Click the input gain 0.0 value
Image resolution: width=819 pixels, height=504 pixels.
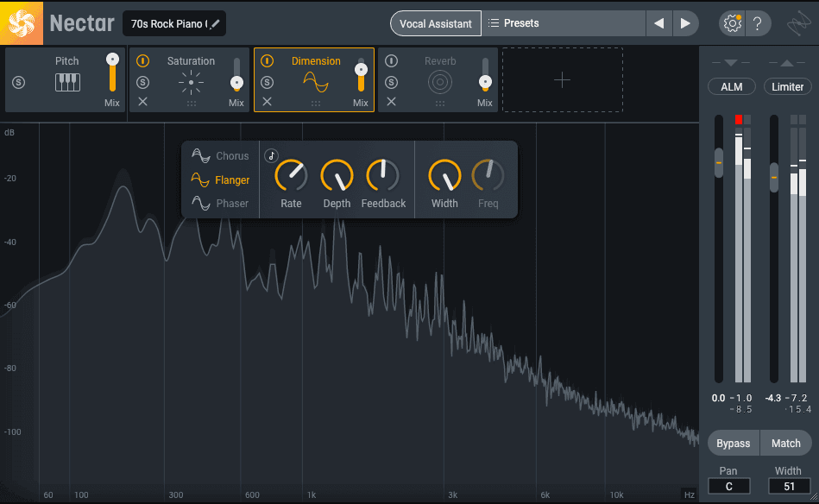click(x=718, y=398)
